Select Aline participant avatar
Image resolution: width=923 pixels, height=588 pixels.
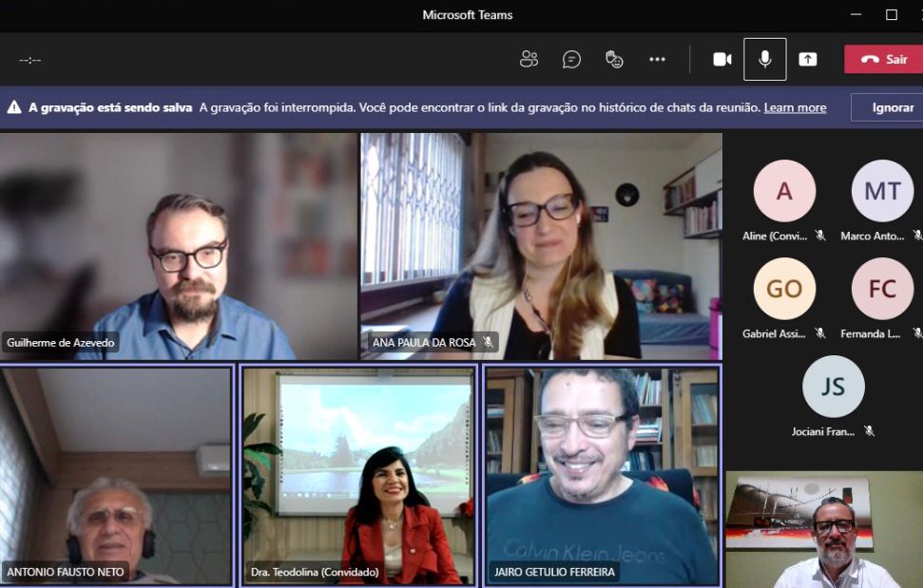tap(784, 191)
